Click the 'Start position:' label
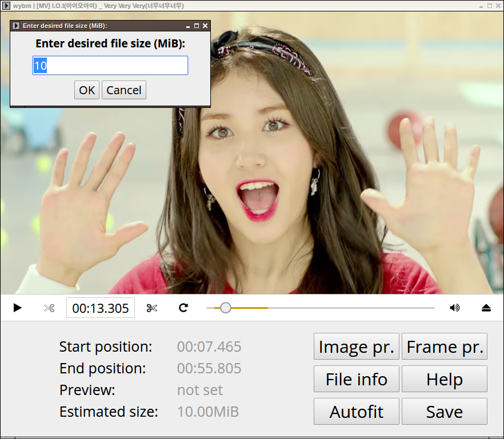Viewport: 504px width, 439px height. 106,347
